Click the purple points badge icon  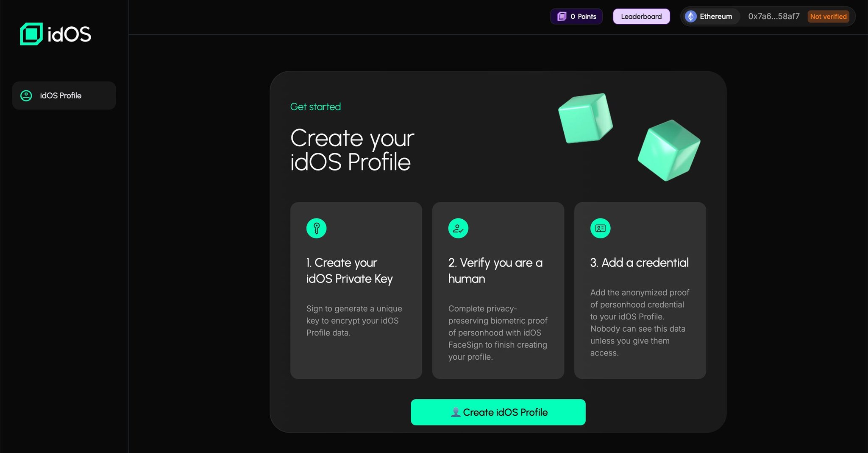562,16
